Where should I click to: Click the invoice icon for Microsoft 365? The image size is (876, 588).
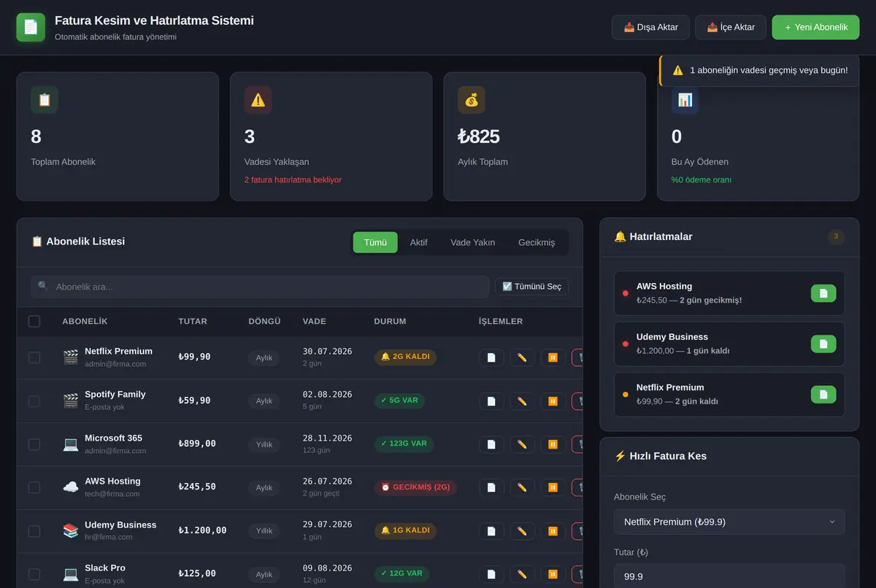tap(491, 444)
